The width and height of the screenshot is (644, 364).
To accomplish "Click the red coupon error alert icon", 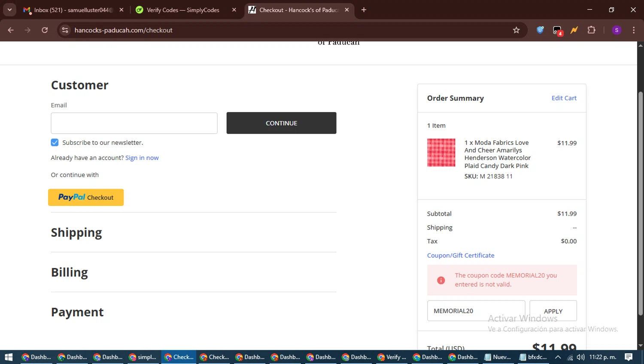I will coord(441,280).
